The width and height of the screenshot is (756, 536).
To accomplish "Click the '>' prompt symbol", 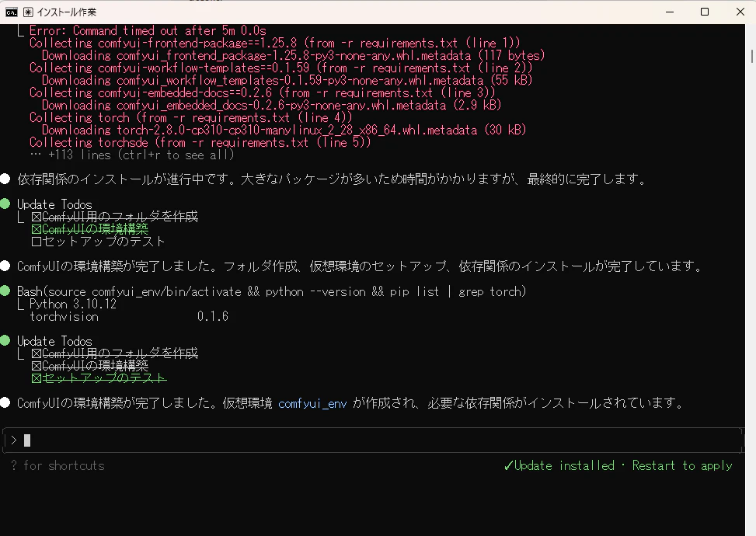I will [13, 440].
